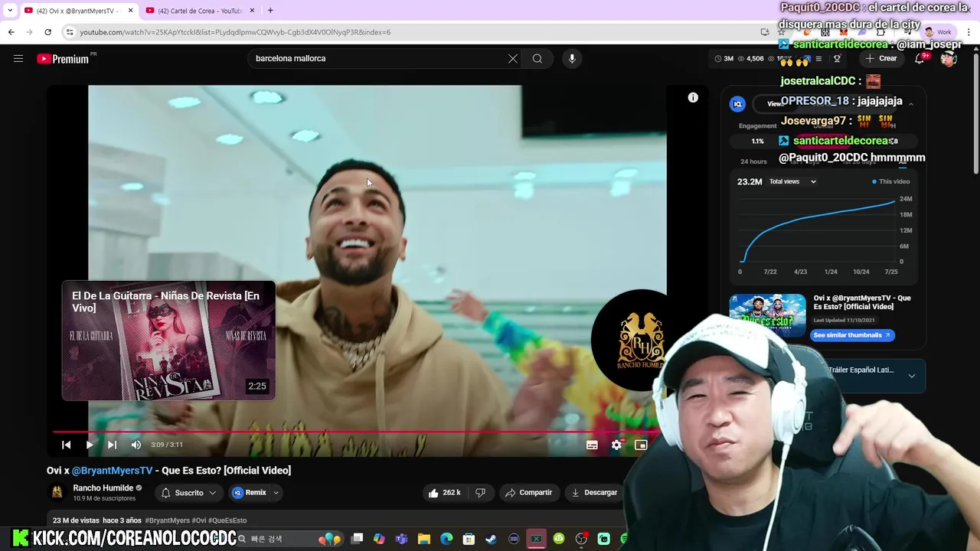Clear the search box with X
980x551 pixels.
click(513, 58)
